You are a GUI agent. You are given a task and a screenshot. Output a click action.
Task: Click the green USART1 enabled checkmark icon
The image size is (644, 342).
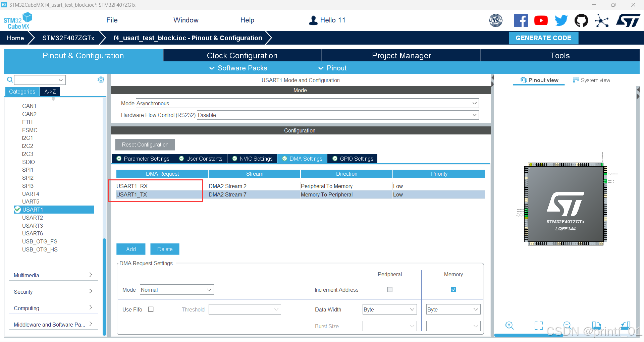17,210
